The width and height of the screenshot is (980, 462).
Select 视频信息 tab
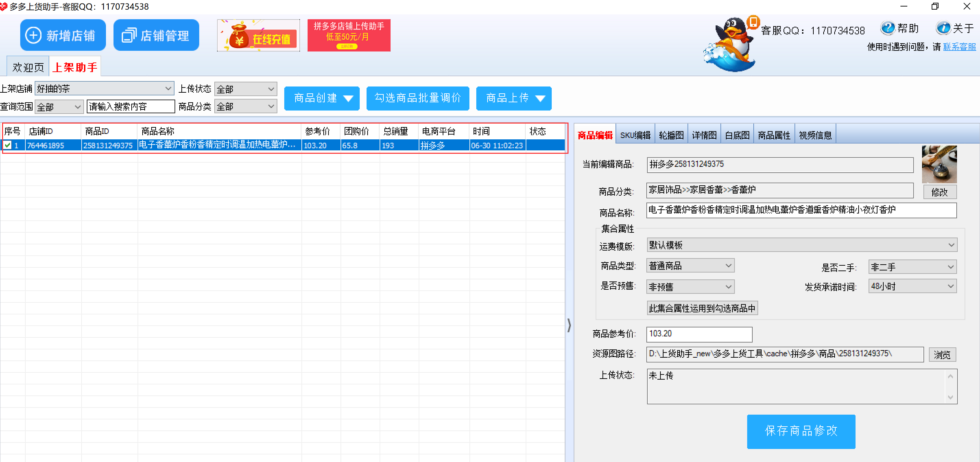click(x=815, y=135)
